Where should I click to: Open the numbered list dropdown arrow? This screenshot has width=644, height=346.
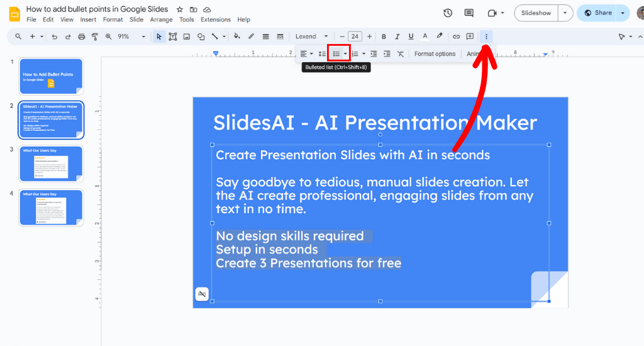(364, 54)
